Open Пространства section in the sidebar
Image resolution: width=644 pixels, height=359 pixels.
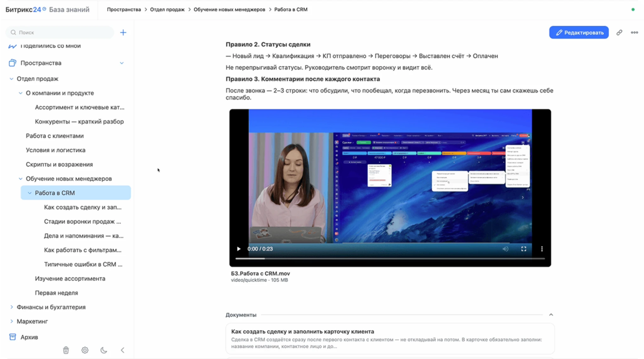(41, 63)
